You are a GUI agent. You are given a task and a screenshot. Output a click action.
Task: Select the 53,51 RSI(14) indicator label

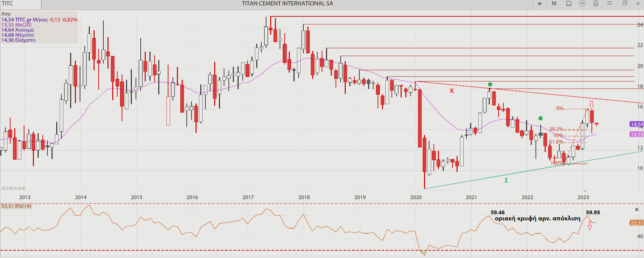(x=16, y=206)
